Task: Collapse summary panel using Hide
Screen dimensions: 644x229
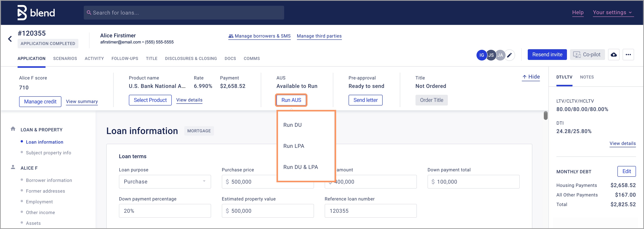Action: pyautogui.click(x=531, y=77)
